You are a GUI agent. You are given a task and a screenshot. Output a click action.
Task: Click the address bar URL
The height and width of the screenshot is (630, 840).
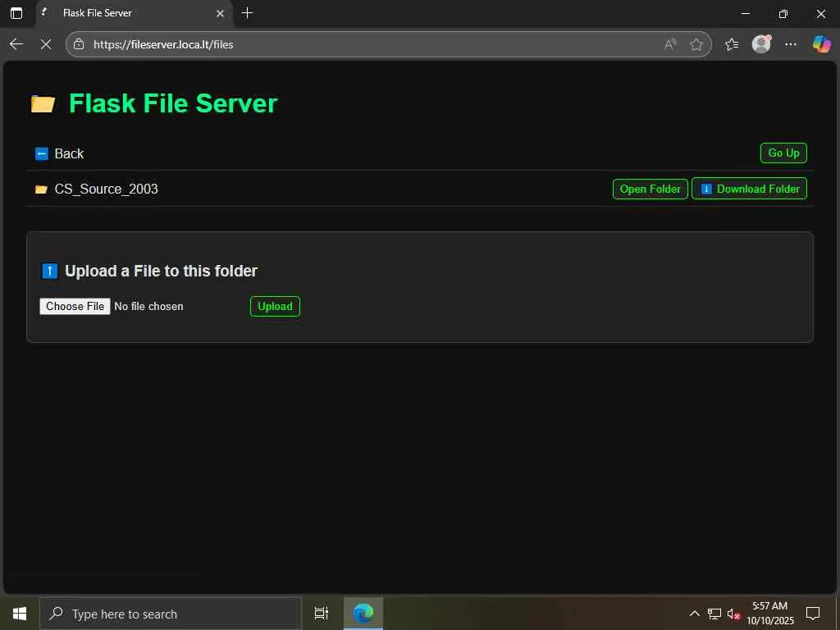tap(163, 44)
